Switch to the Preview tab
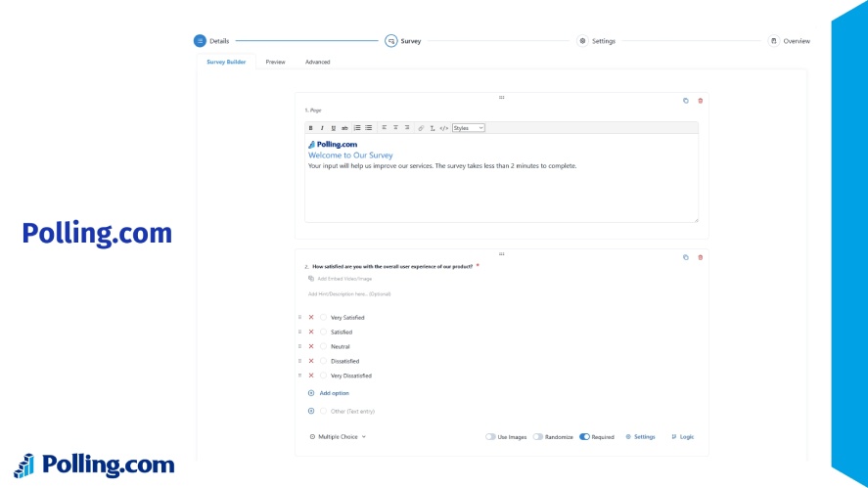Screen dimensions: 868x488 pyautogui.click(x=275, y=62)
